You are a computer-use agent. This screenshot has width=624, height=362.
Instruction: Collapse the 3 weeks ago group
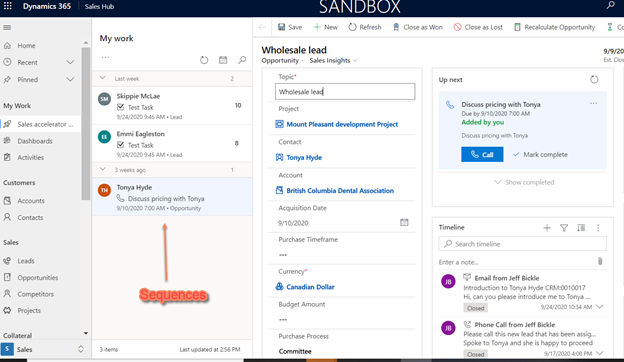pyautogui.click(x=103, y=169)
